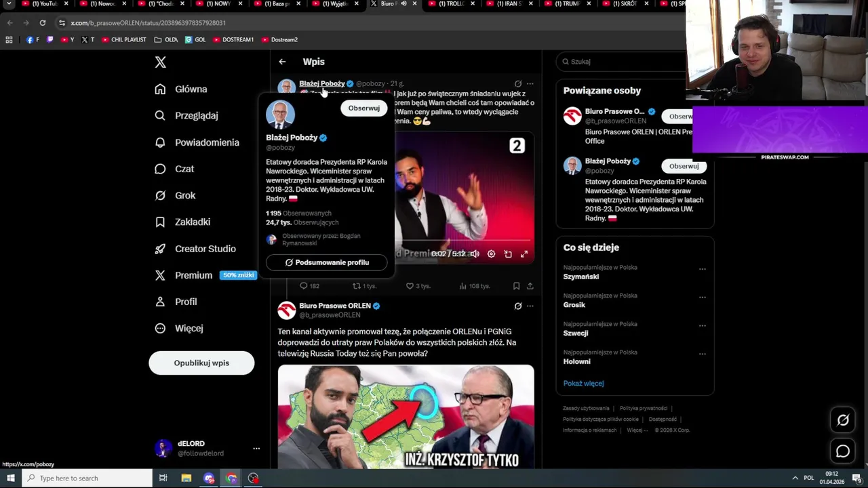Open Grok icon on Błażej Poboży post
Screen dimensions: 868x488
coord(518,83)
